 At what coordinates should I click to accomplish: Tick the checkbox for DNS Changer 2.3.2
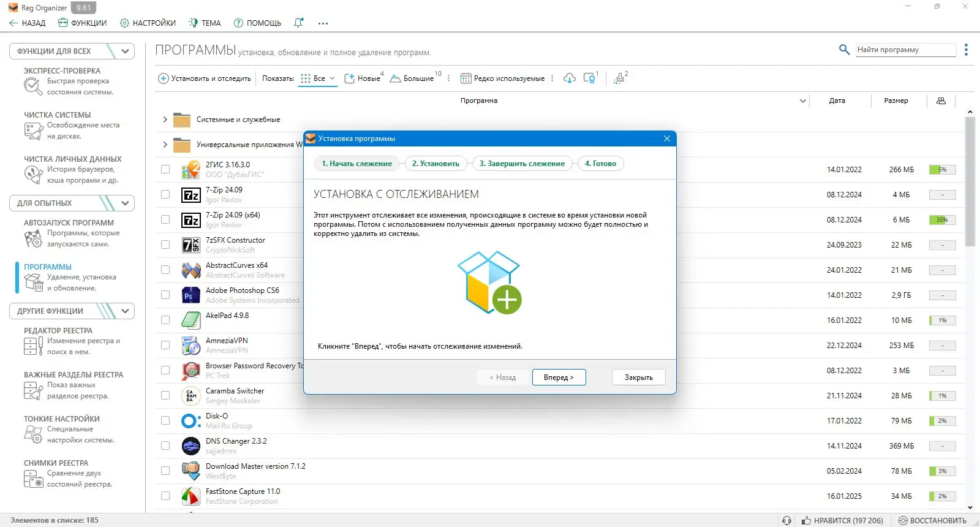165,445
